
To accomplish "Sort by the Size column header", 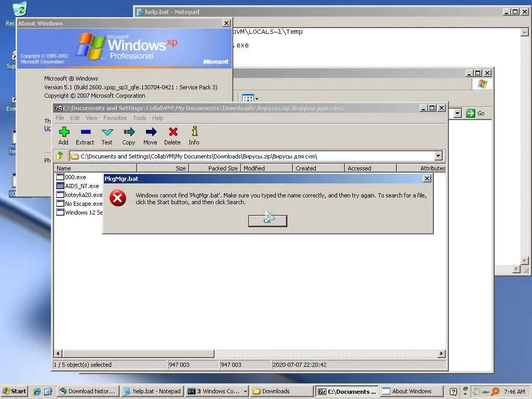I will [163, 168].
